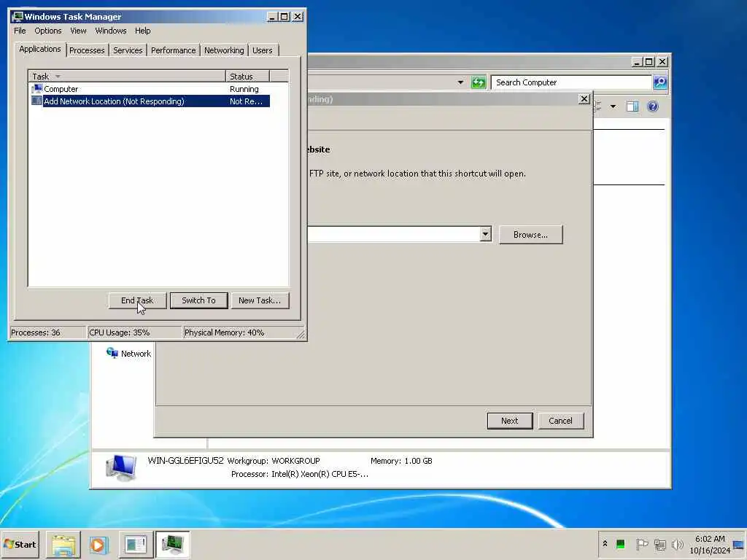
Task: Click the Browse... button in wizard
Action: point(531,235)
